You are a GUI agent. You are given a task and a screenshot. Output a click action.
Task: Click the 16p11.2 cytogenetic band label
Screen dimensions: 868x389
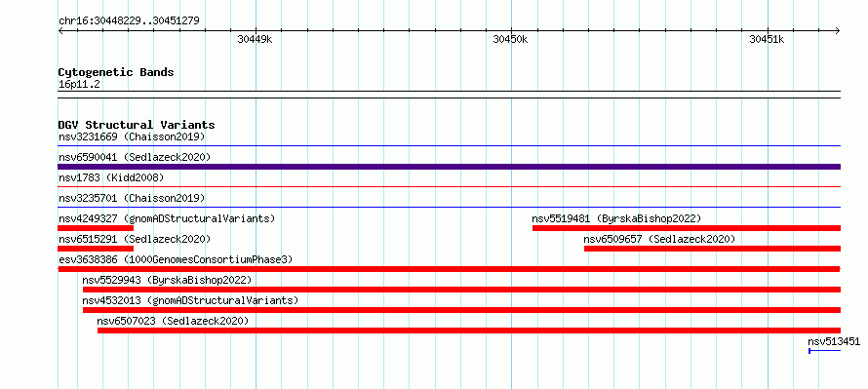click(79, 84)
